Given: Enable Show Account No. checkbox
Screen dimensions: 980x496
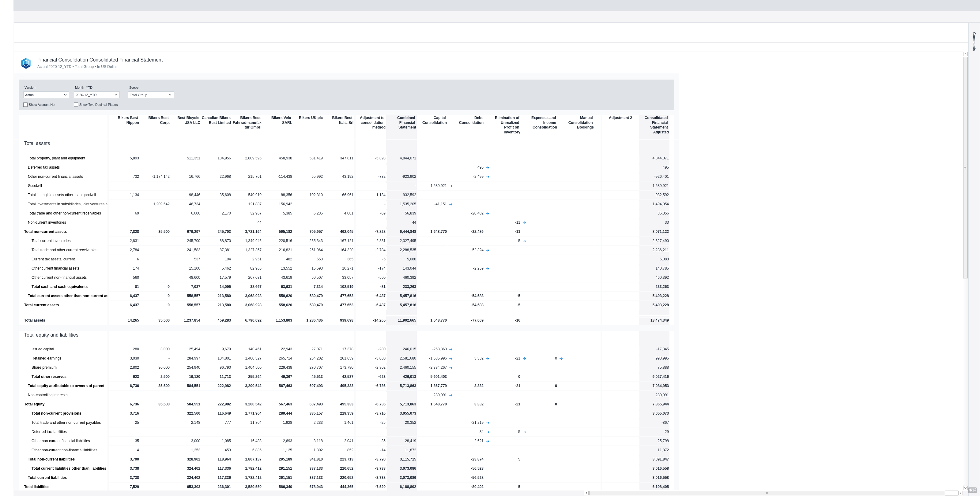Looking at the screenshot, I should pos(25,105).
